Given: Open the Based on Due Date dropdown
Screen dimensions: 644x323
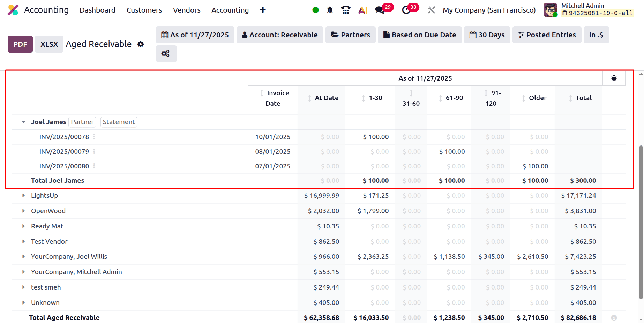Looking at the screenshot, I should coord(420,35).
